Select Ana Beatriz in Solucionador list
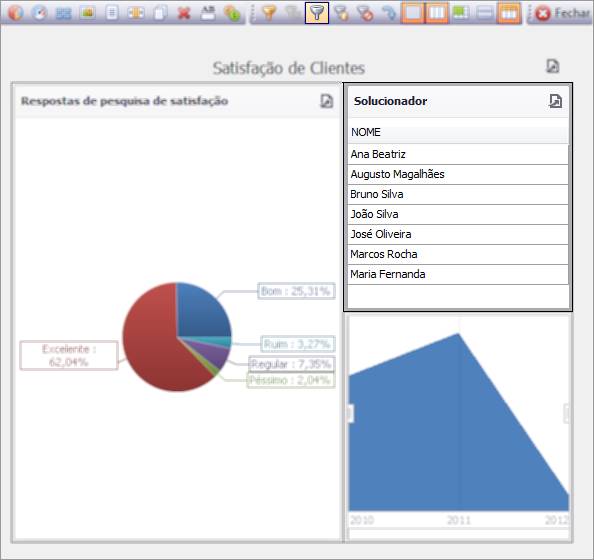 pos(458,154)
